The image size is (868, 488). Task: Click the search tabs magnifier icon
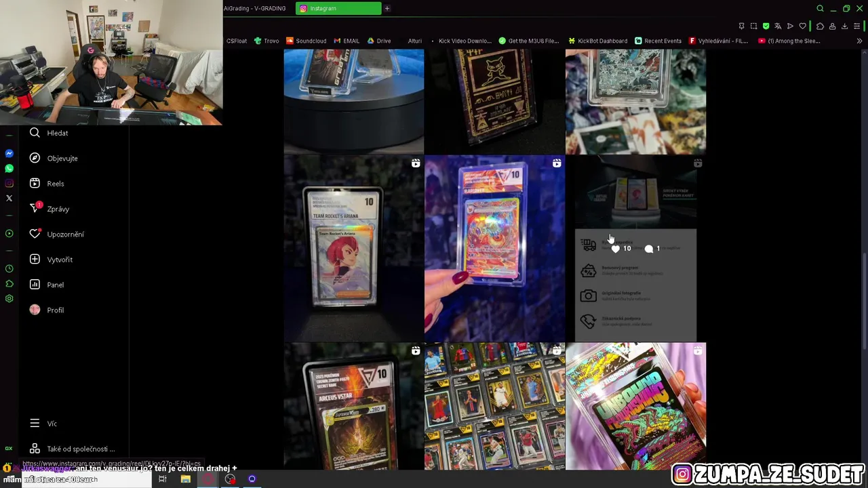[x=820, y=8]
